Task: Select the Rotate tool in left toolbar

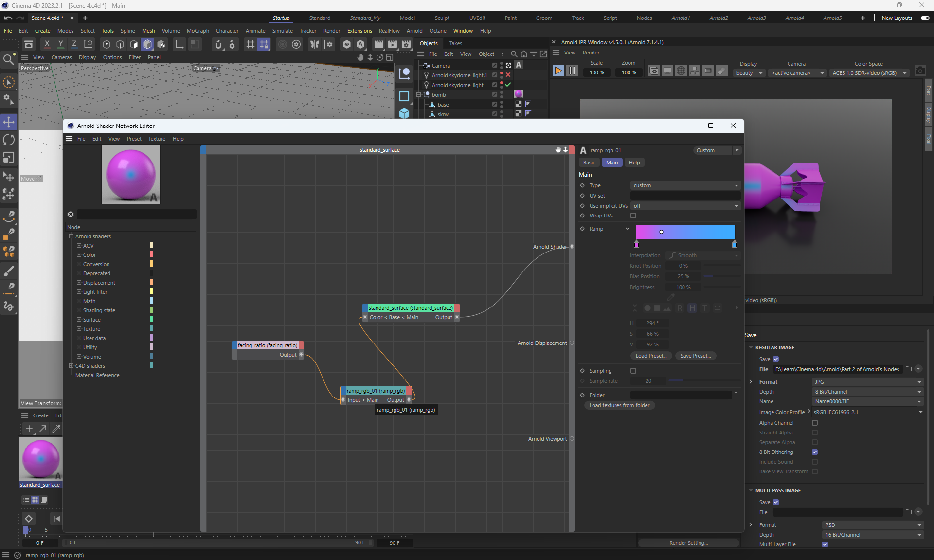Action: tap(9, 140)
